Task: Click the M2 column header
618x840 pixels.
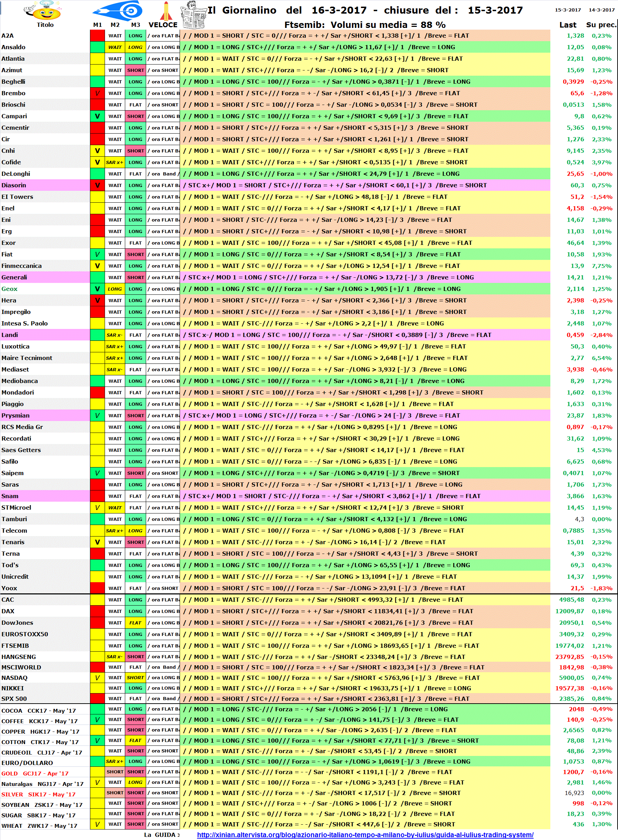Action: (x=115, y=25)
